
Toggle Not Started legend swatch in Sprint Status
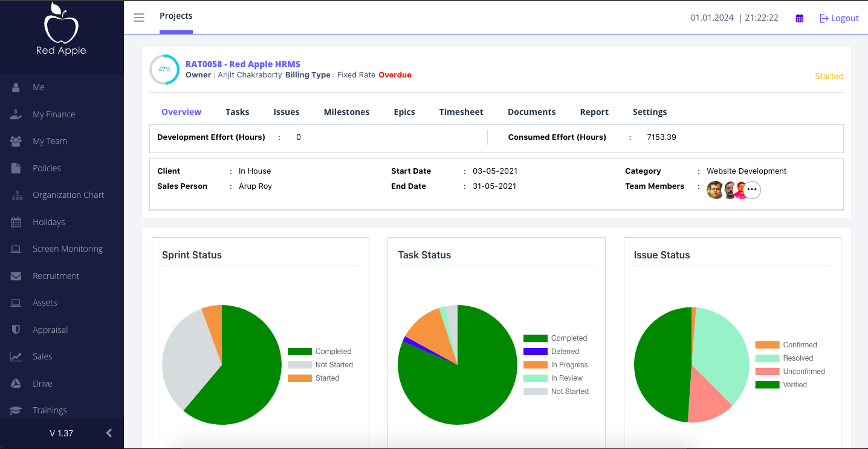pos(300,365)
